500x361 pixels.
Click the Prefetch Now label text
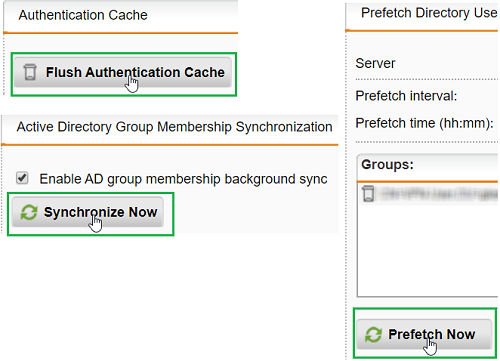[x=432, y=334]
